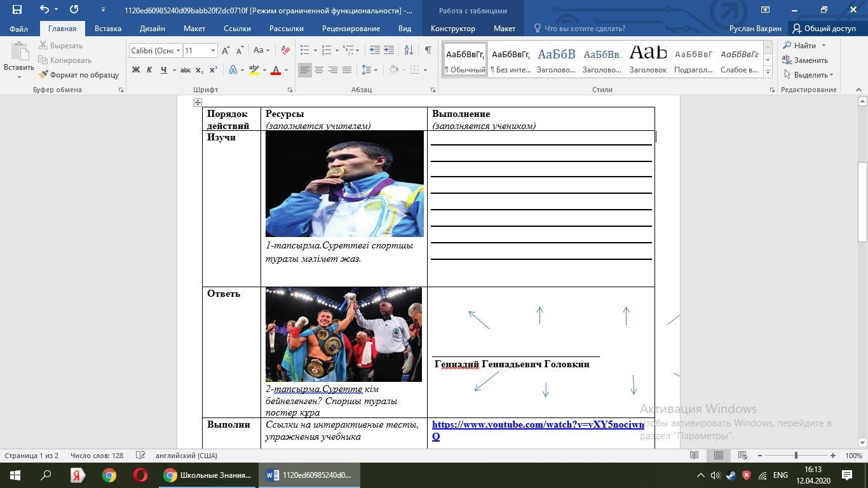This screenshot has height=488, width=868.
Task: Click the bulleted list icon
Action: tap(305, 50)
